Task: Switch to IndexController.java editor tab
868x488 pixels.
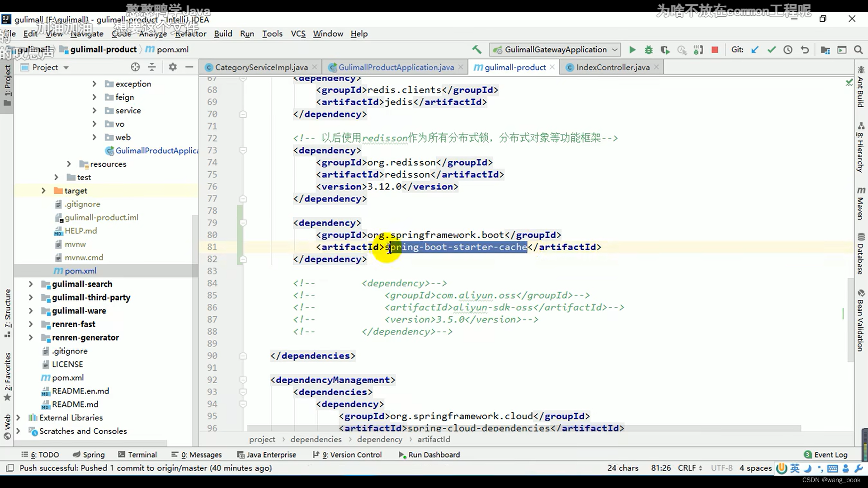Action: (613, 67)
